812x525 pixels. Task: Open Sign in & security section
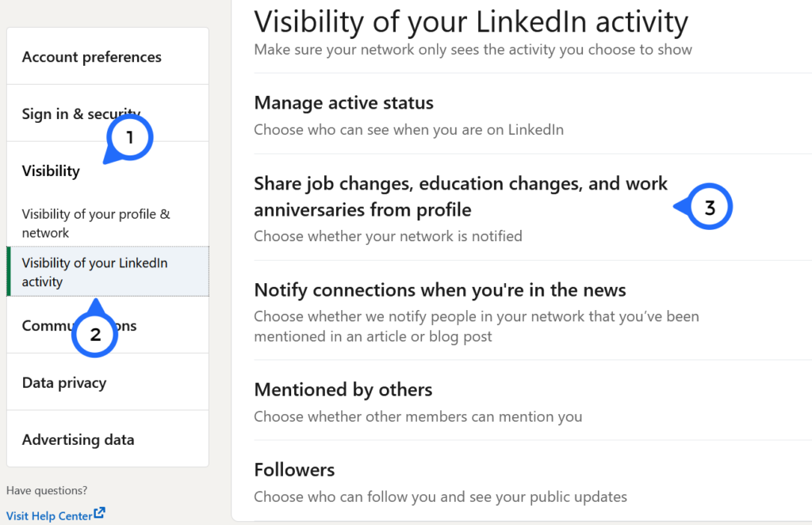(108, 113)
